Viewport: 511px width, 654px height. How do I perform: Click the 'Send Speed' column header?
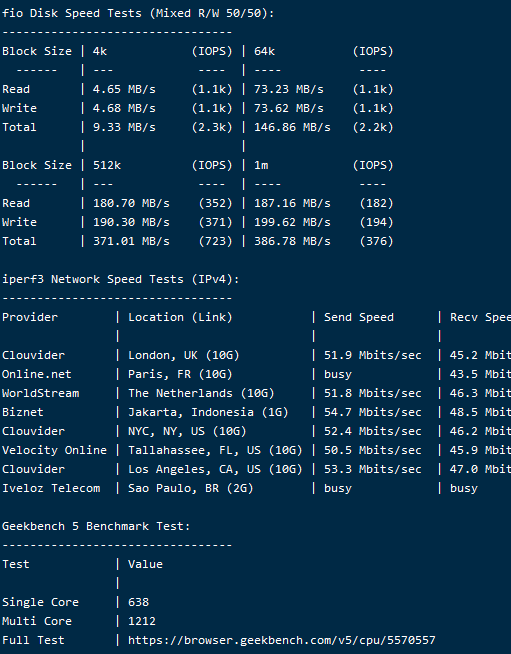coord(359,317)
